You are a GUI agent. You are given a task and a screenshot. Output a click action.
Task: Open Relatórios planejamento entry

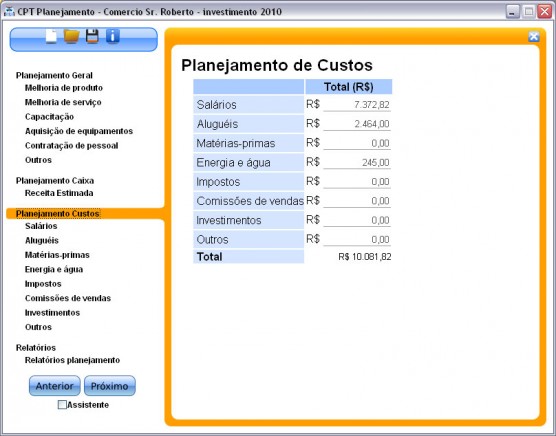coord(72,360)
